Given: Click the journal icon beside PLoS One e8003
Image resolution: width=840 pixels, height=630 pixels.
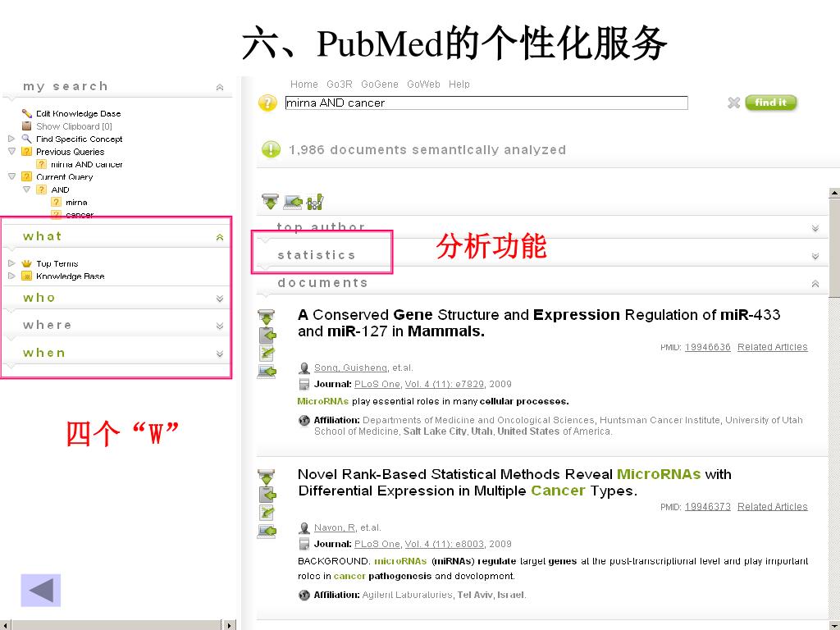Looking at the screenshot, I should (304, 545).
